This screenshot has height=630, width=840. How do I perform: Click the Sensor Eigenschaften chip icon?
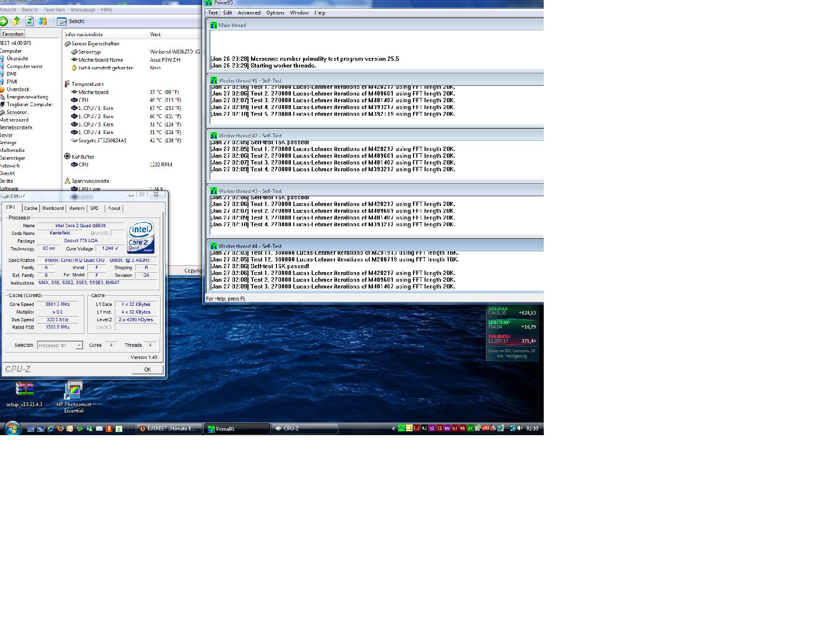pyautogui.click(x=68, y=43)
